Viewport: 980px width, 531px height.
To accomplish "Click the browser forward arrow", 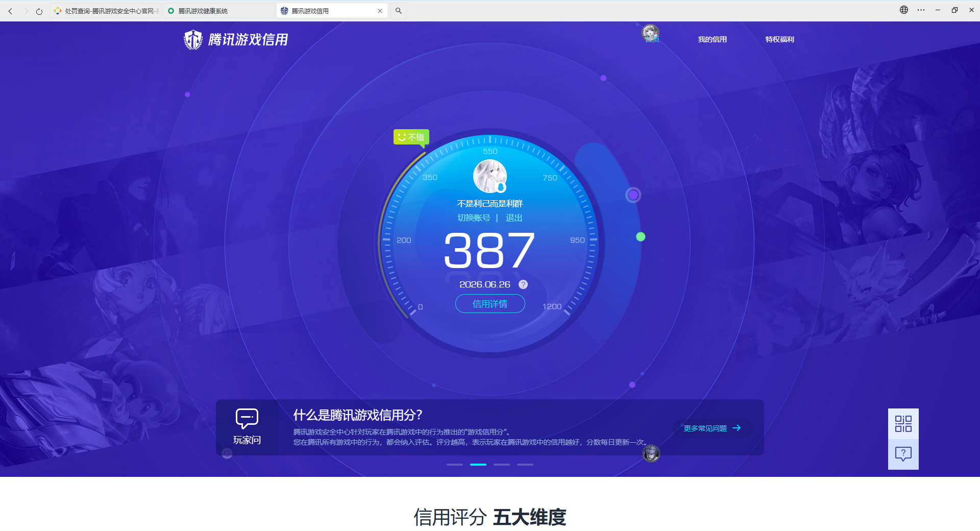I will (26, 11).
